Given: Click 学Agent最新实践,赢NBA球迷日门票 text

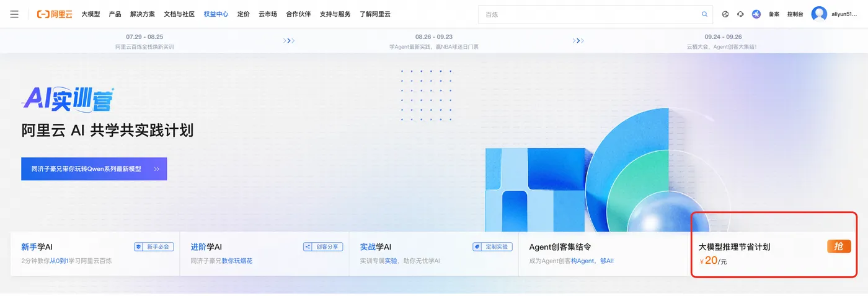Looking at the screenshot, I should point(434,46).
